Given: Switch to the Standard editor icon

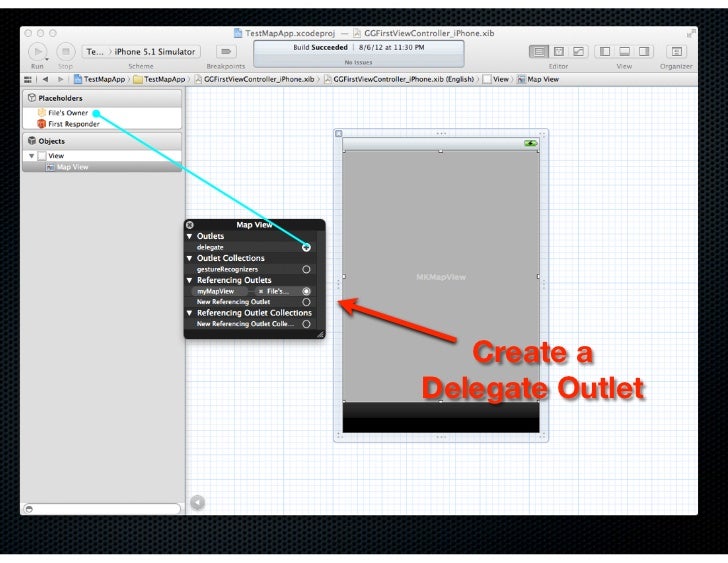Looking at the screenshot, I should pyautogui.click(x=539, y=50).
